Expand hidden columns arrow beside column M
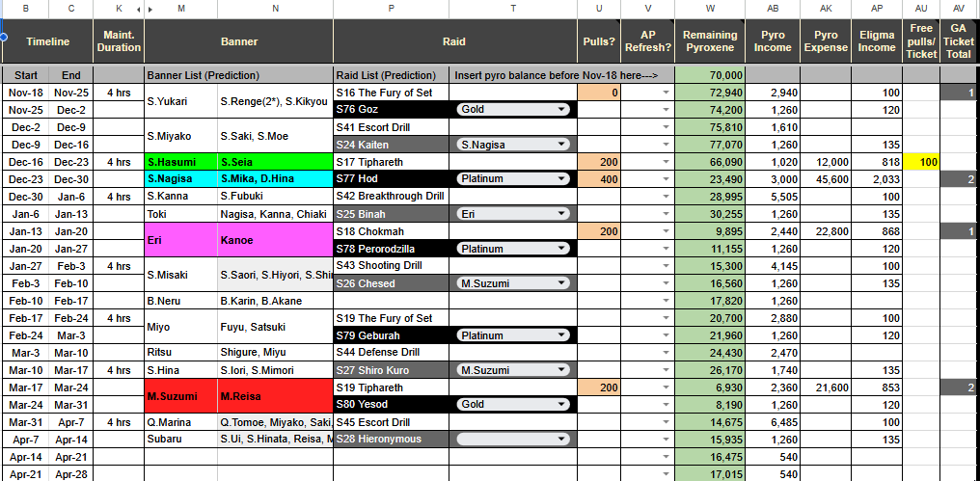This screenshot has width=980, height=481. coord(150,10)
